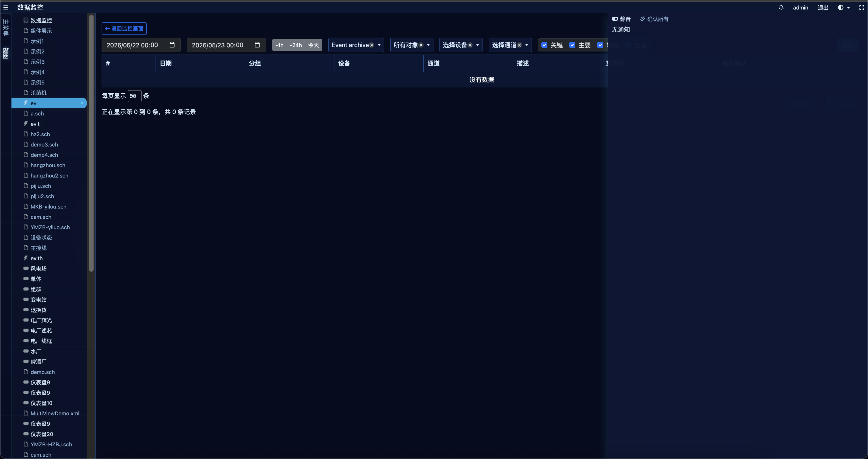Open the admin user menu
Image resolution: width=868 pixels, height=459 pixels.
coord(801,7)
